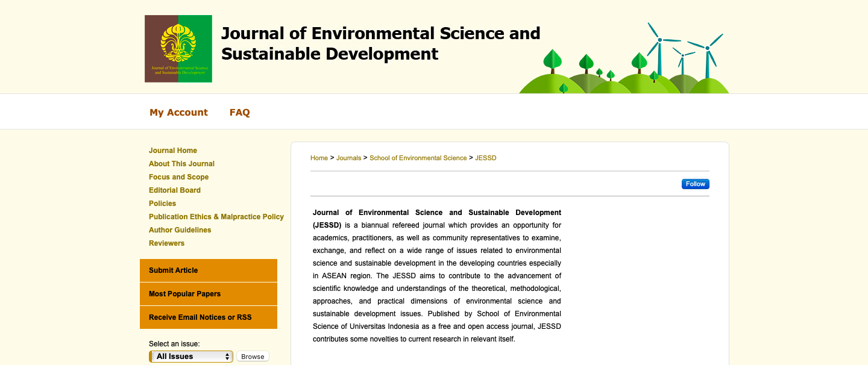Viewport: 868px width, 365px height.
Task: Open the Reviewers link
Action: click(166, 243)
